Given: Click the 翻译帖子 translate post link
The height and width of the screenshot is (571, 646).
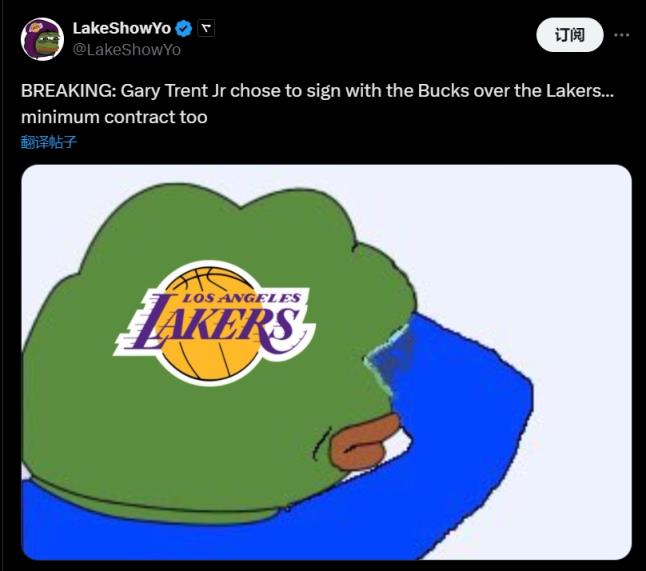Looking at the screenshot, I should coord(49,142).
